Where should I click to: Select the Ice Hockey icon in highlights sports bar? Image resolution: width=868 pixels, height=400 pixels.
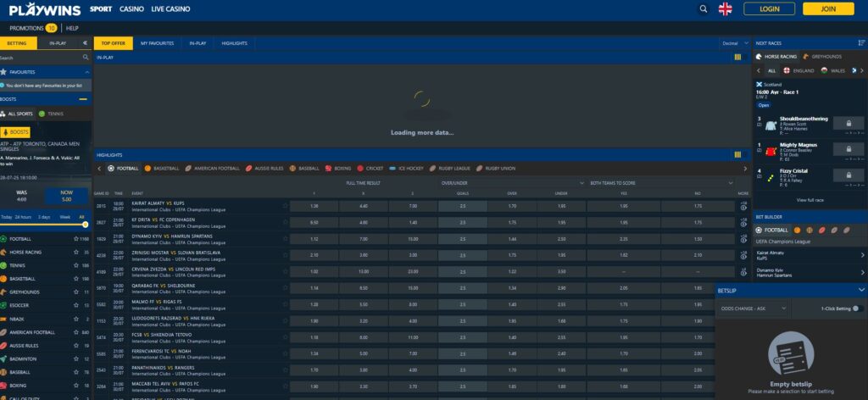point(392,168)
